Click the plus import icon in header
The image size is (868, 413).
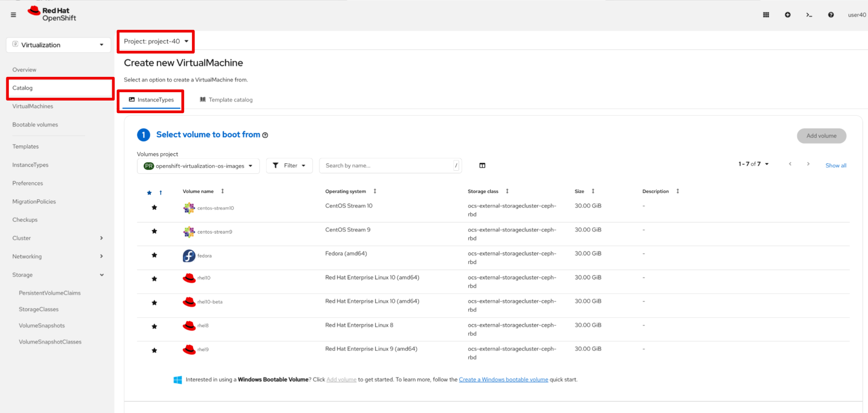787,15
